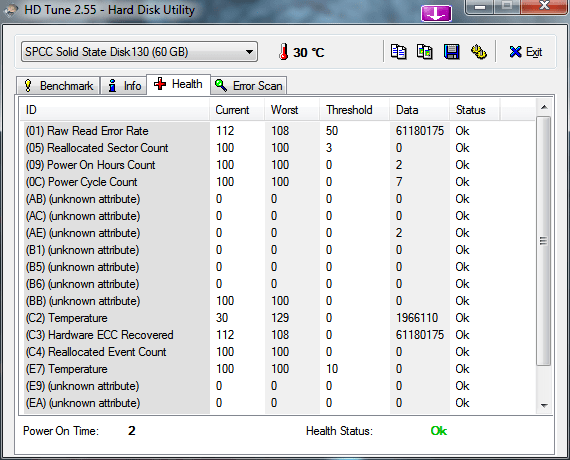Click the 30 °C temperature reading
The height and width of the screenshot is (460, 570).
coord(309,52)
